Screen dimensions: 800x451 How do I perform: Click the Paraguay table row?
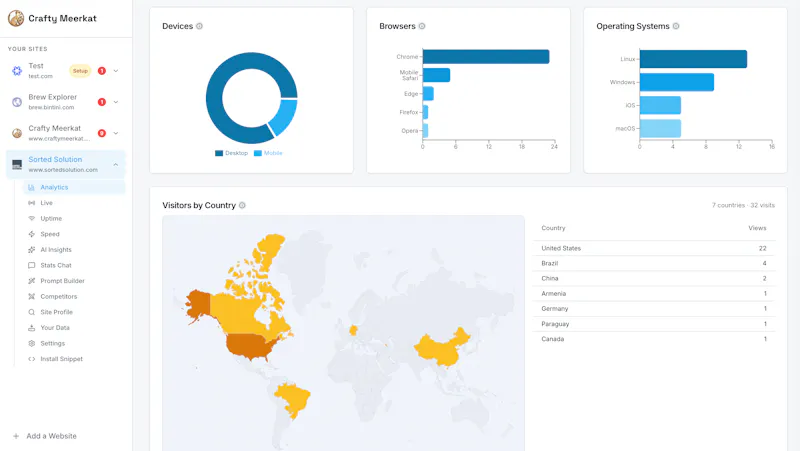[654, 324]
